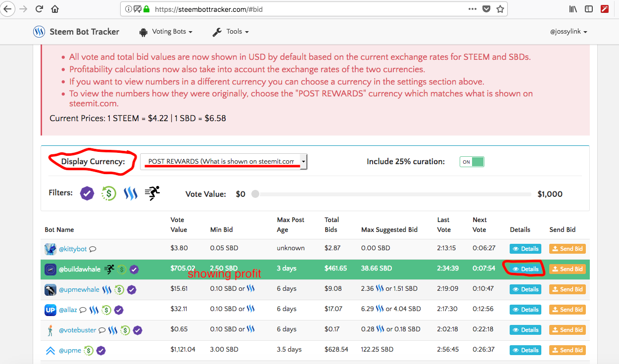The width and height of the screenshot is (619, 364).
Task: Click the @kittybot comment bubble icon
Action: pos(93,249)
